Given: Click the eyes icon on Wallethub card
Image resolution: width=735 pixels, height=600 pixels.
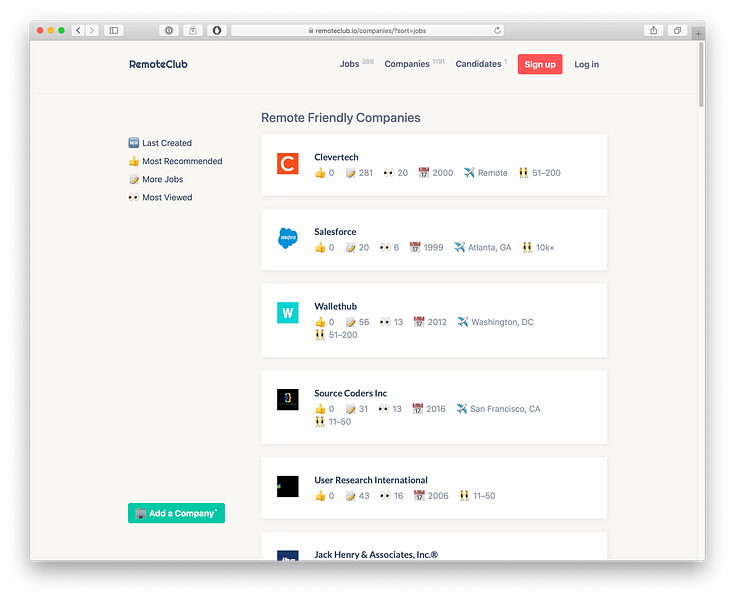Looking at the screenshot, I should [385, 322].
